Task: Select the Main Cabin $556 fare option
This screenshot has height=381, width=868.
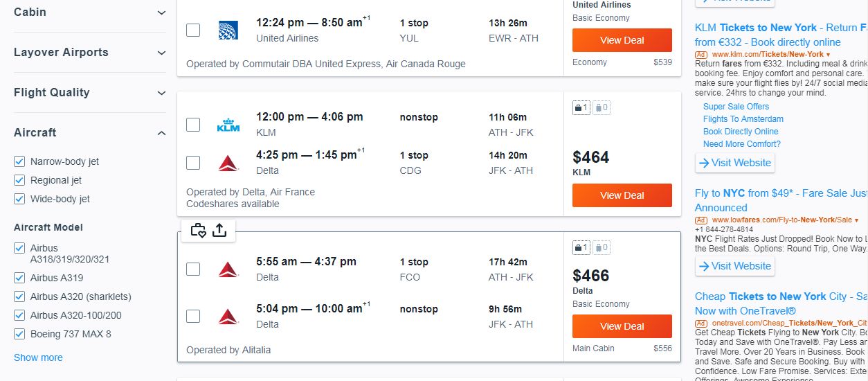Action: pyautogui.click(x=622, y=348)
